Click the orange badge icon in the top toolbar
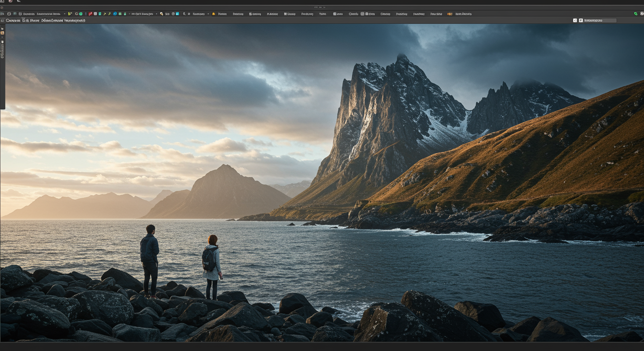The height and width of the screenshot is (351, 644). (x=450, y=14)
